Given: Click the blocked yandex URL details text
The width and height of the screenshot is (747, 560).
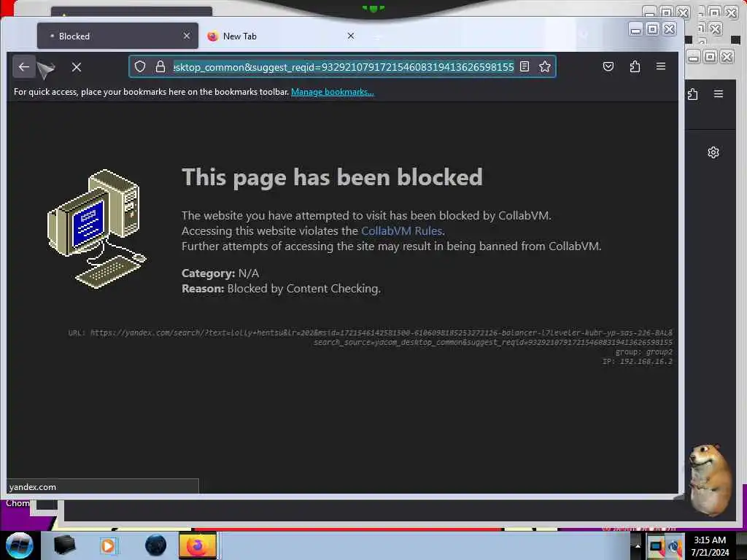Looking at the screenshot, I should click(370, 337).
